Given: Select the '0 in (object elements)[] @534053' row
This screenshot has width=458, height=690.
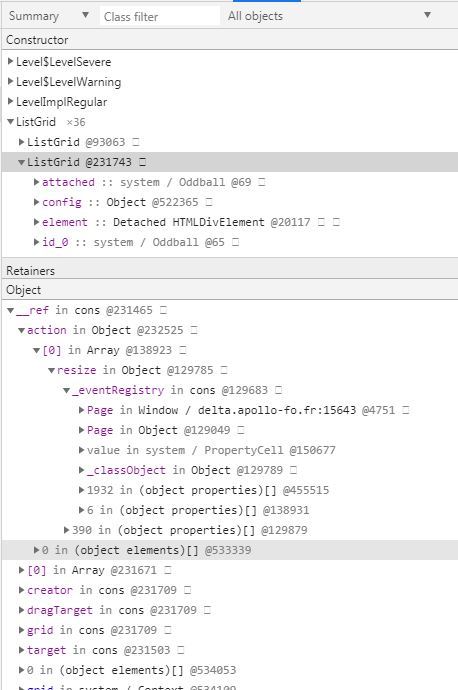Looking at the screenshot, I should [230, 670].
